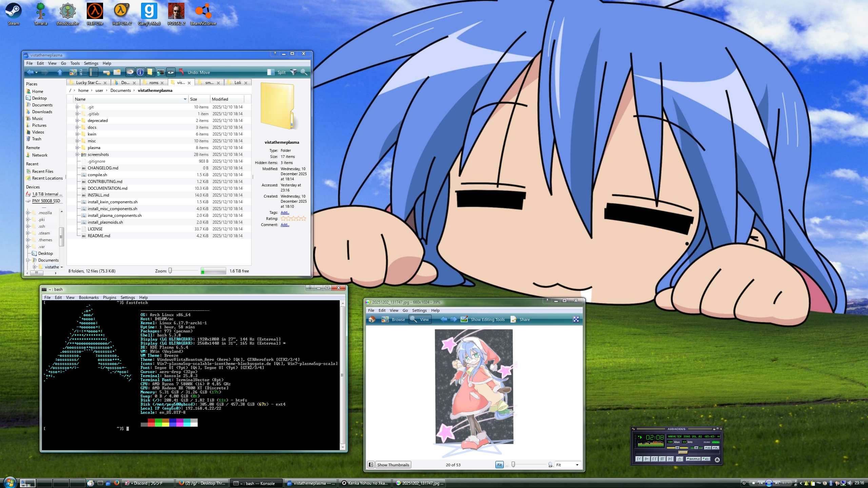
Task: Open terminal panel icon in Dolphin toolbar
Action: coord(160,72)
